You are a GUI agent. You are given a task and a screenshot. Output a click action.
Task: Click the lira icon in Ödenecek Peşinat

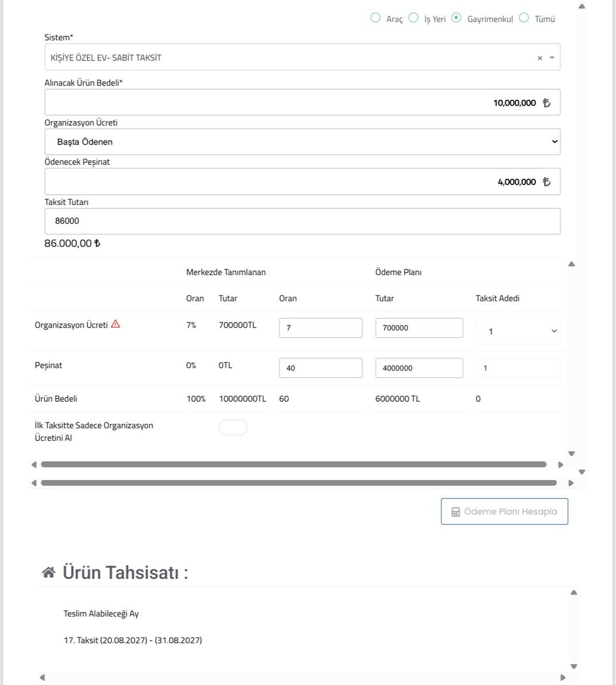pyautogui.click(x=546, y=182)
